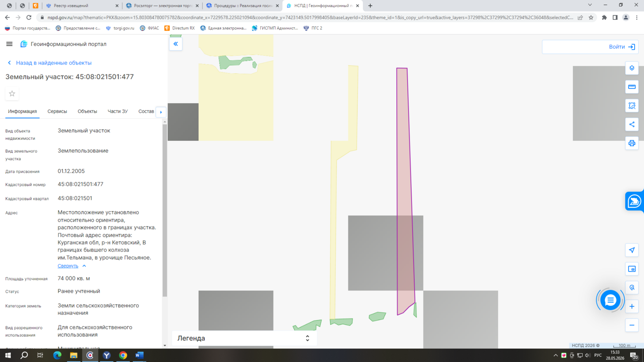644x362 pixels.
Task: Expand the Легенда panel
Action: tap(244, 338)
